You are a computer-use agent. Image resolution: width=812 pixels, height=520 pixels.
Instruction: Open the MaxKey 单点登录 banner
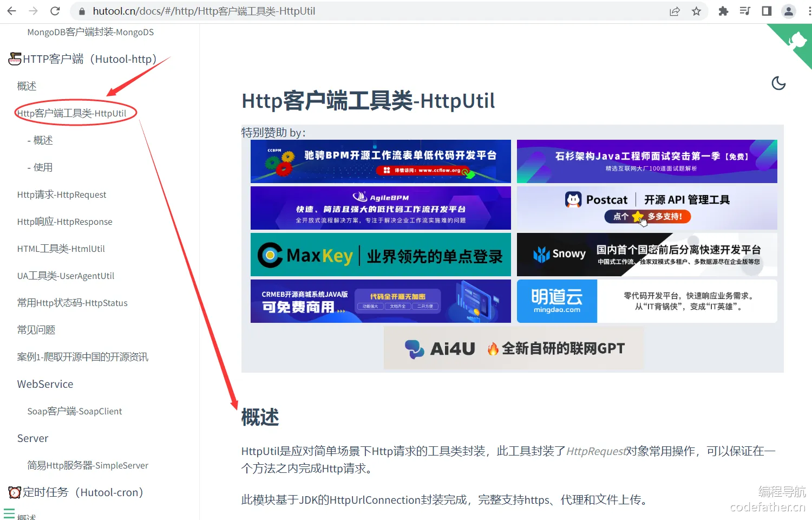point(381,255)
